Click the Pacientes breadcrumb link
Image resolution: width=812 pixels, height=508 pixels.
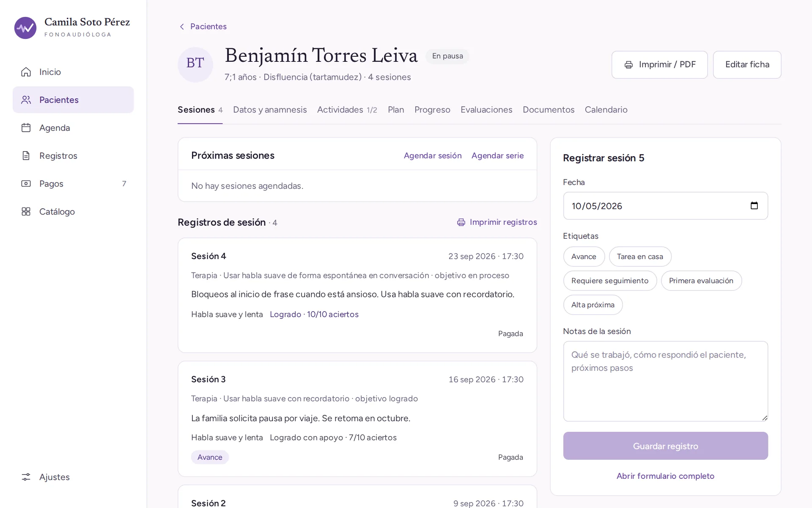point(208,27)
